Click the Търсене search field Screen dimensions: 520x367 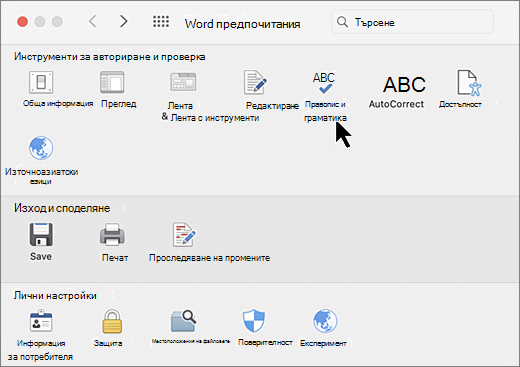pyautogui.click(x=412, y=22)
